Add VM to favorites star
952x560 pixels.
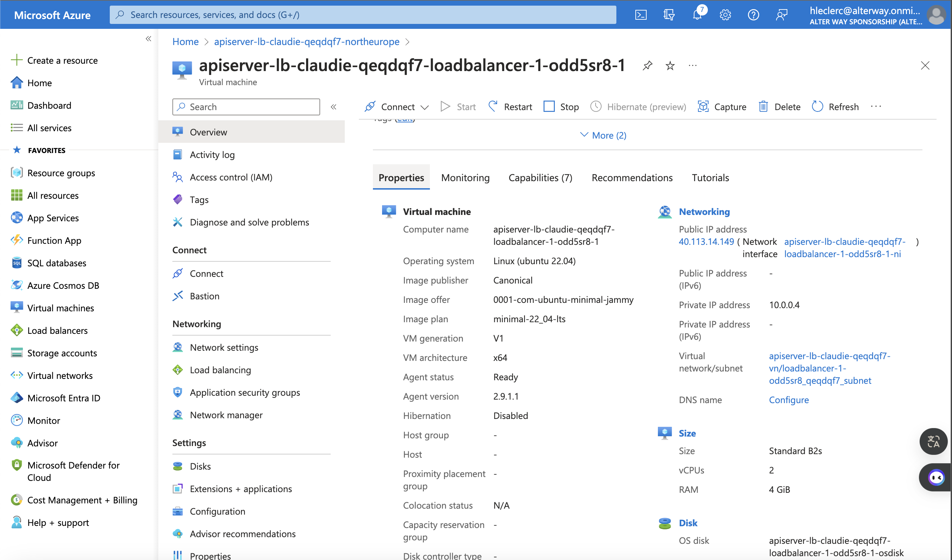[x=670, y=65]
